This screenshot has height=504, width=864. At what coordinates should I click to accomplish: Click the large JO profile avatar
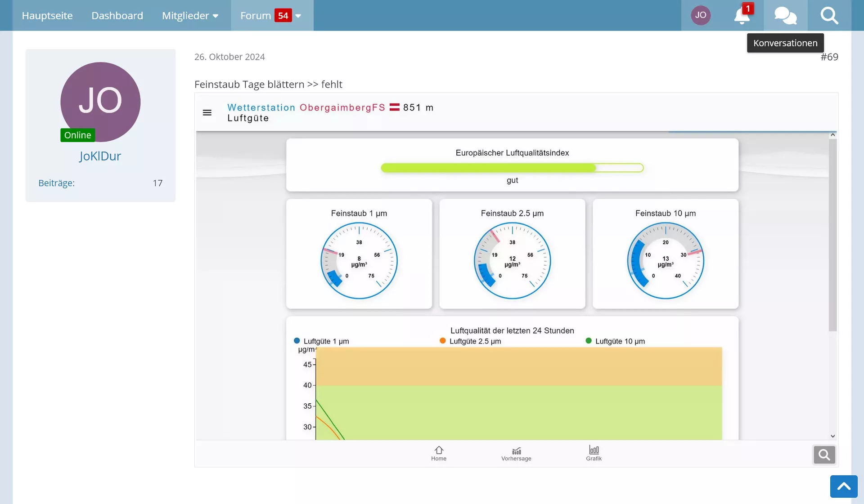coord(100,102)
